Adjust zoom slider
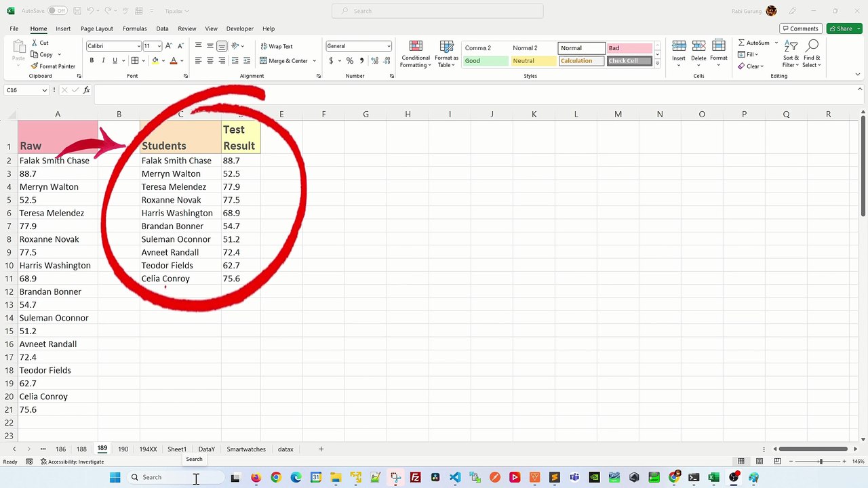 821,462
